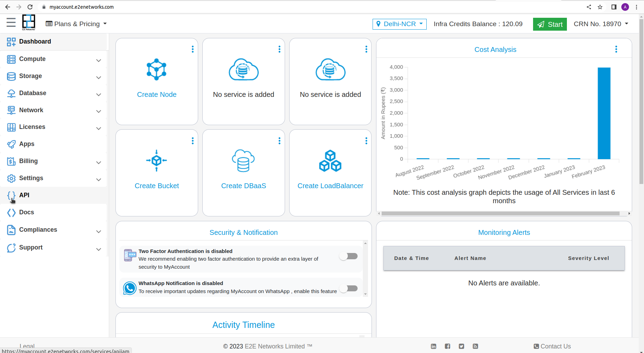Click Infra Credits Balance text
This screenshot has height=353, width=644.
tap(478, 24)
